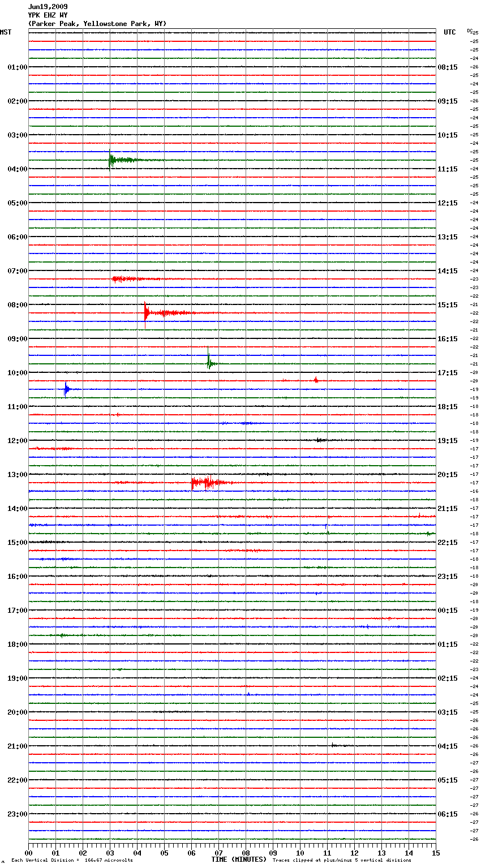481x868 pixels.
Task: Click the "04:00" MST time label
Action: point(18,169)
